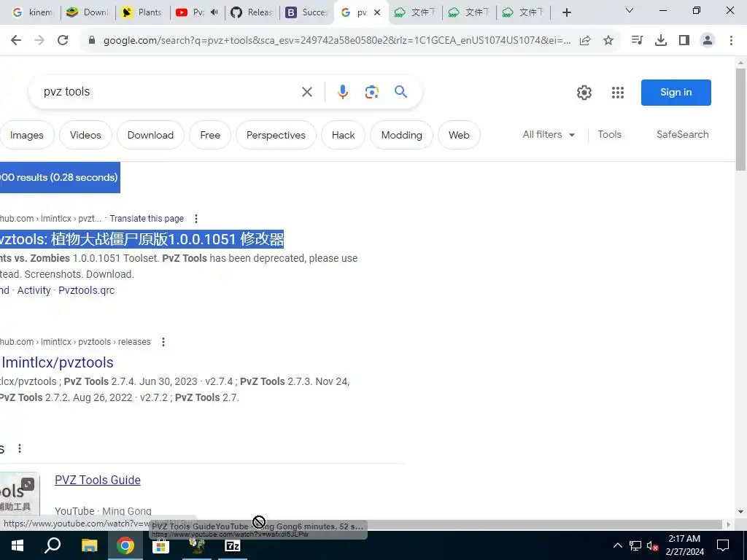Open Chrome downloads icon

point(661,41)
